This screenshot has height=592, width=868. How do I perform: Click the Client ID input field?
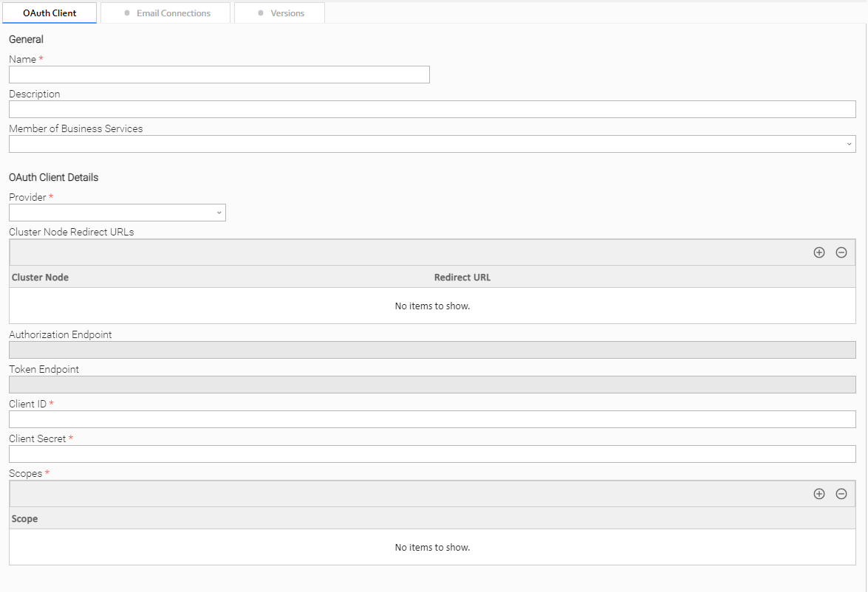[x=432, y=419]
